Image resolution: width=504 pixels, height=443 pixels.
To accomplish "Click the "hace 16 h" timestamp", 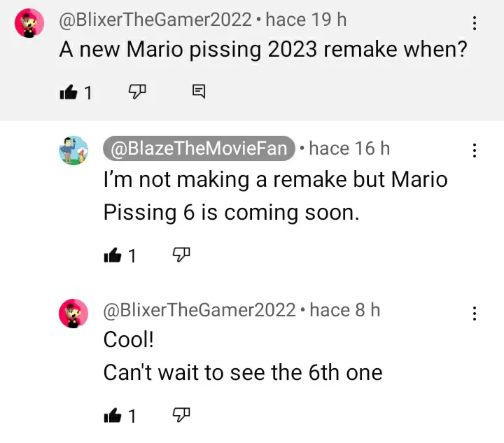I will (349, 148).
